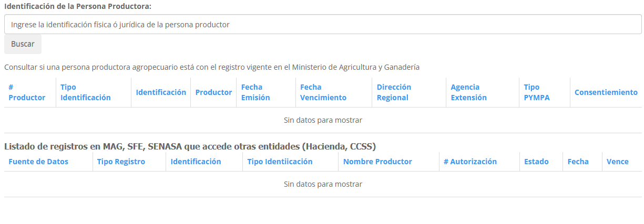Sort by Fecha Vencimiento column

[x=323, y=92]
